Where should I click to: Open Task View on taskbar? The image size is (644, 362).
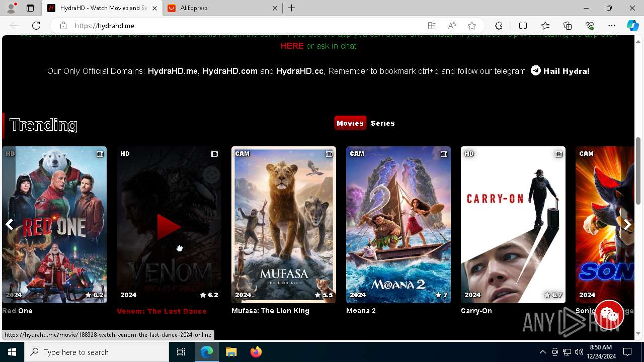(181, 352)
